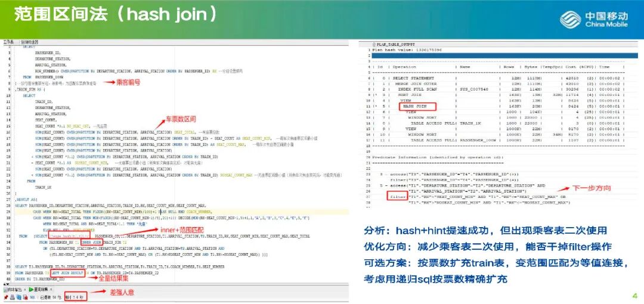Image resolution: width=644 pixels, height=304 pixels.
Task: Click the pin icon in output toolbar
Action: point(6,297)
